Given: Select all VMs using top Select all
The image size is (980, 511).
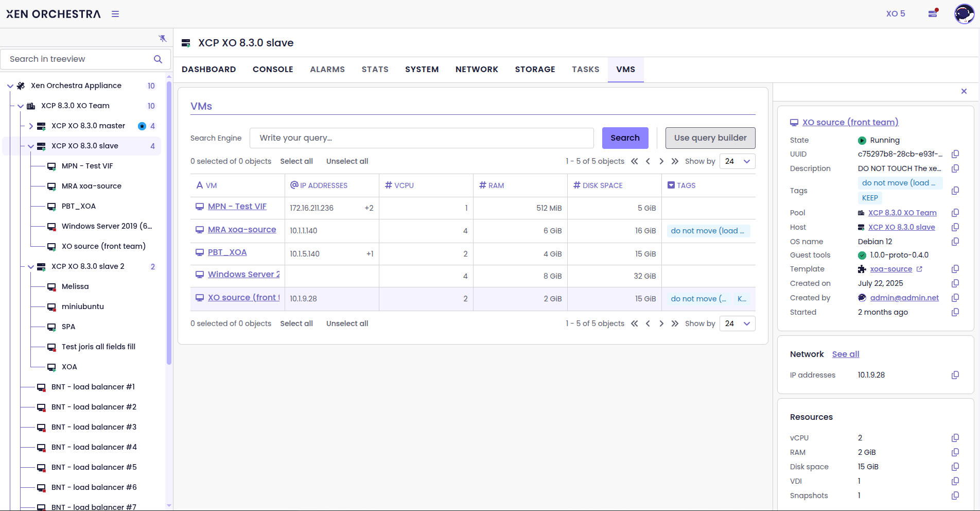Looking at the screenshot, I should pos(296,161).
